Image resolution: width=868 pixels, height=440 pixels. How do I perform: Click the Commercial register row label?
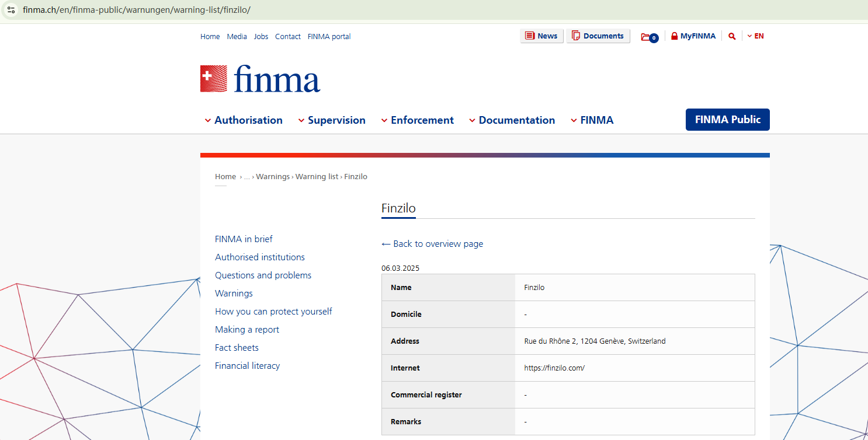click(426, 395)
